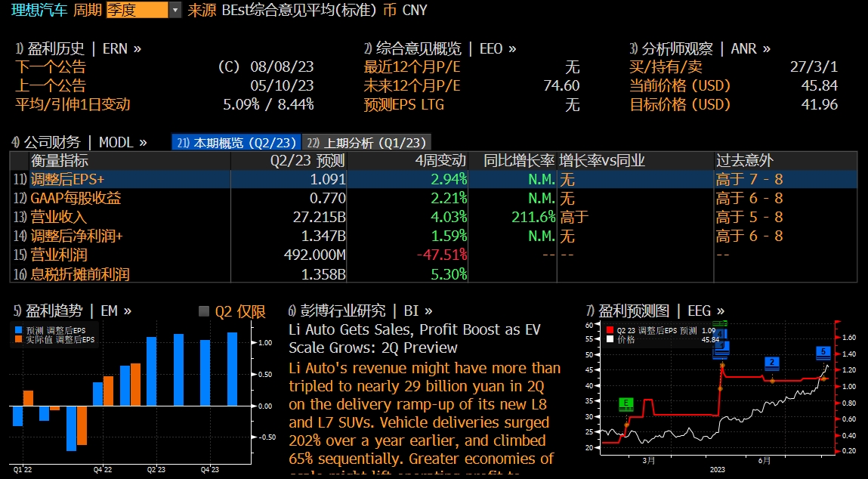
Task: Open 分析师观察 | ANR section
Action: pyautogui.click(x=700, y=48)
